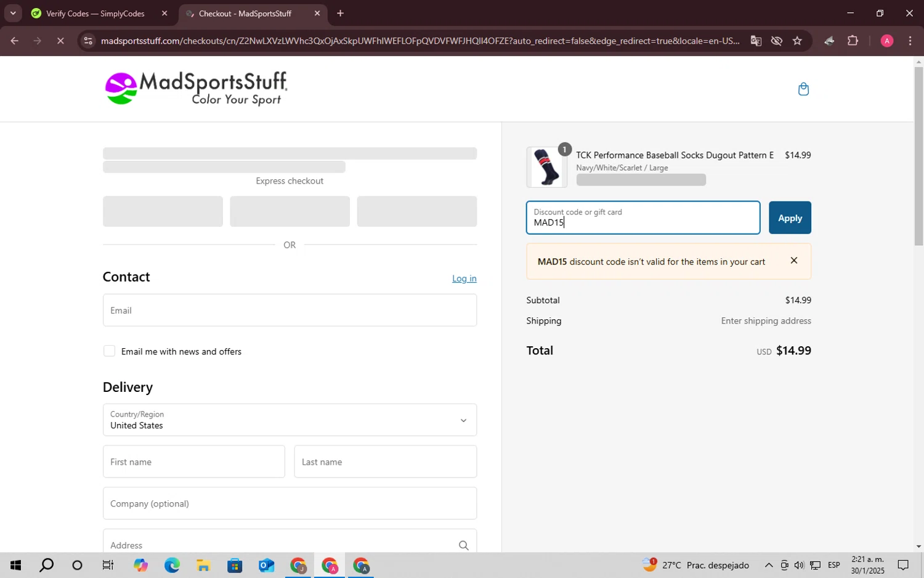Click the Log in link
The image size is (924, 578).
464,279
